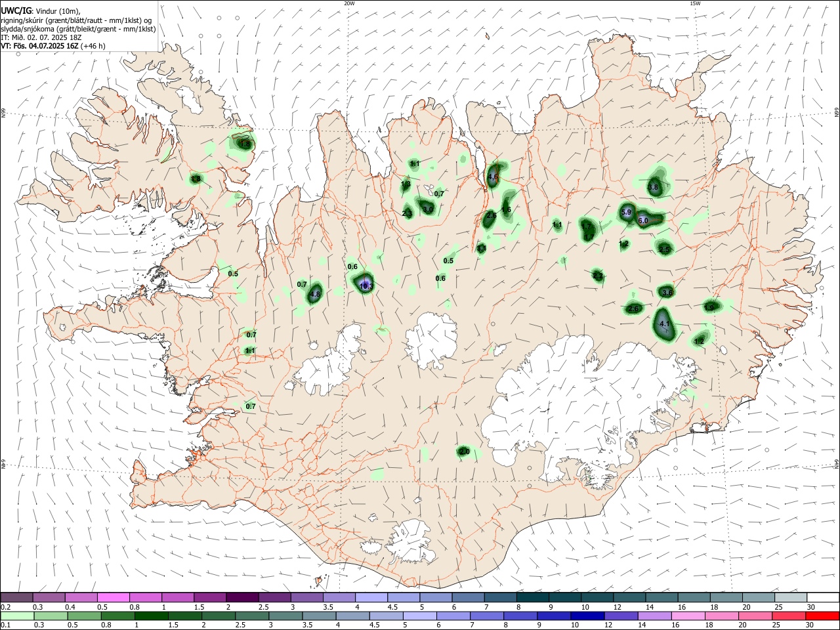Pick the red swatch on the lower scale
840x630 pixels.
pyautogui.click(x=823, y=616)
